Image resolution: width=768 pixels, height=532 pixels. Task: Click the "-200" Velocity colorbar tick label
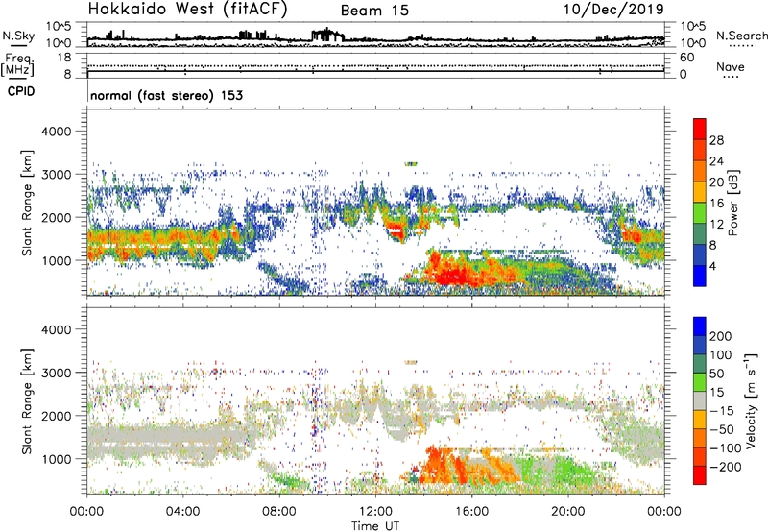[725, 467]
